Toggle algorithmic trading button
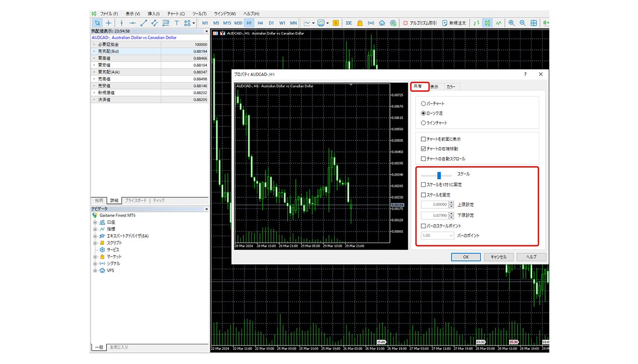638x364 pixels. click(x=420, y=23)
